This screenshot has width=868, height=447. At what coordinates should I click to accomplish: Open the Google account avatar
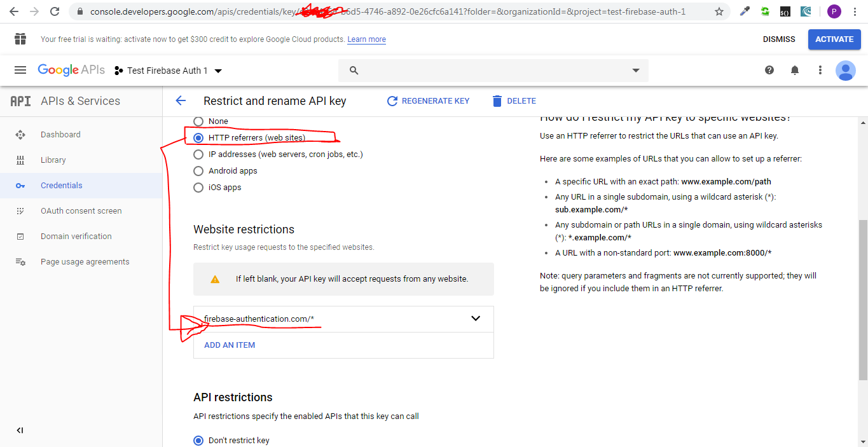point(846,71)
